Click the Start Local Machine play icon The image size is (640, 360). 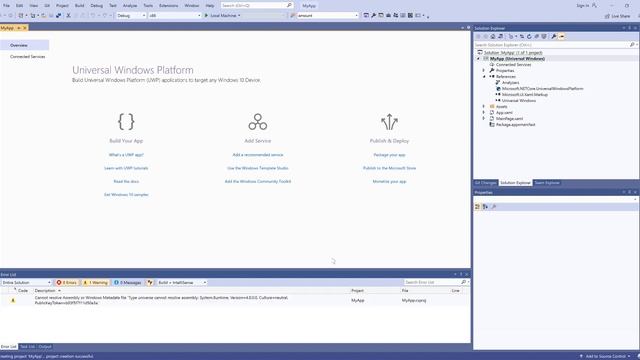(206, 16)
